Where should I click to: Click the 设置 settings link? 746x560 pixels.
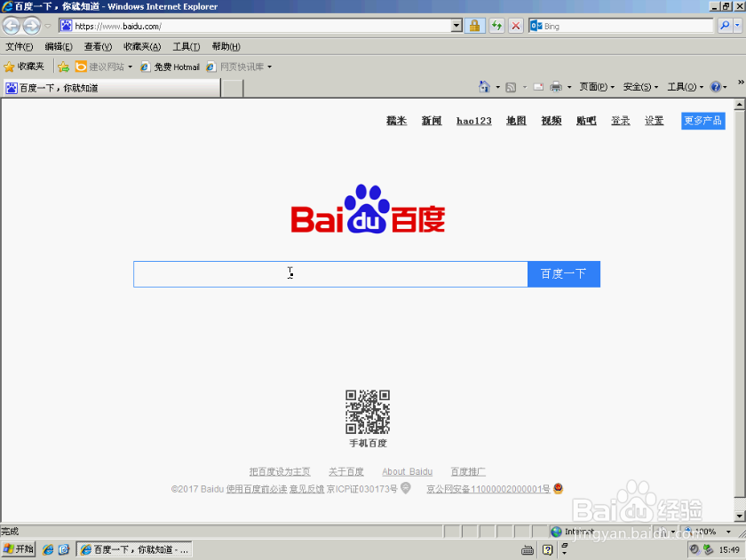tap(655, 121)
